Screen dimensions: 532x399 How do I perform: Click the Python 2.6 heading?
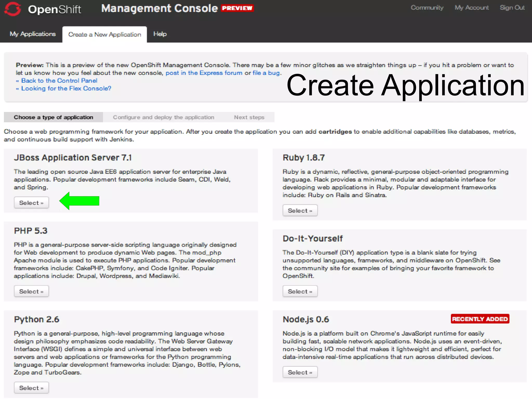[x=37, y=320]
